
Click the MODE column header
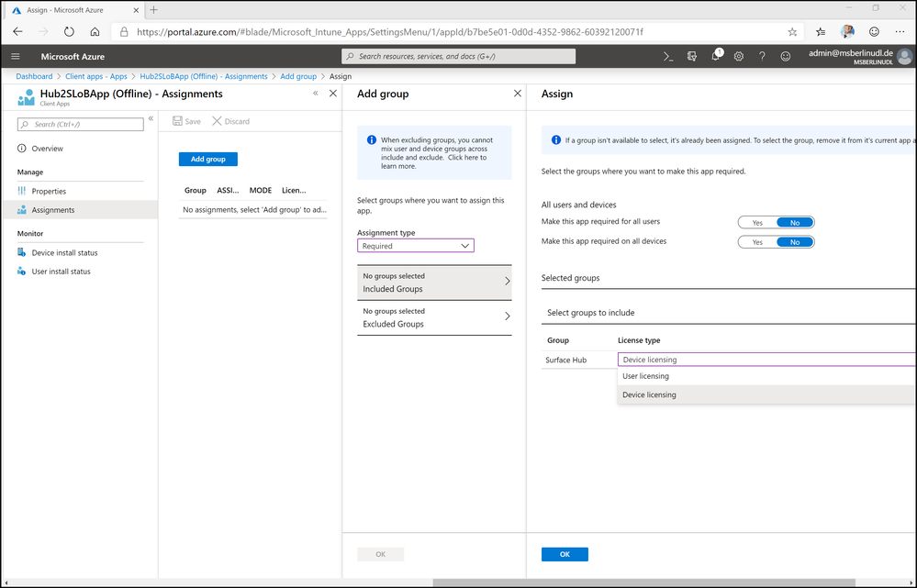[x=261, y=190]
